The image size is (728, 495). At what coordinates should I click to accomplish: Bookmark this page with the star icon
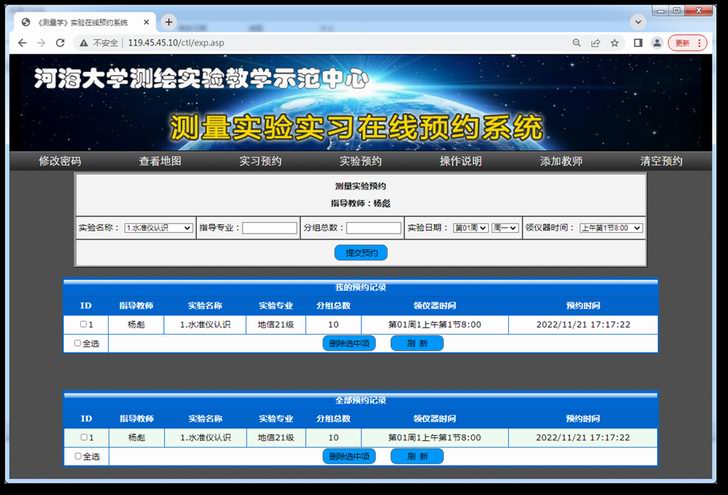615,43
